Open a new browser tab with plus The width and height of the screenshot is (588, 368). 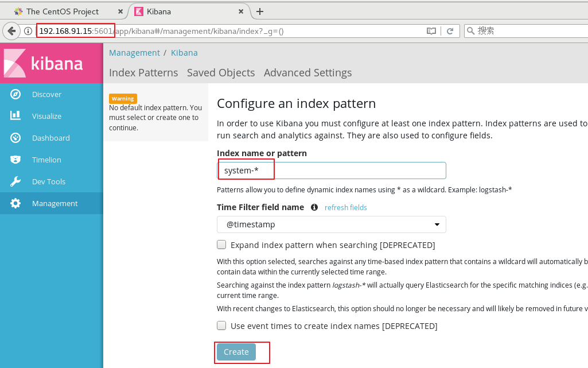[x=260, y=11]
